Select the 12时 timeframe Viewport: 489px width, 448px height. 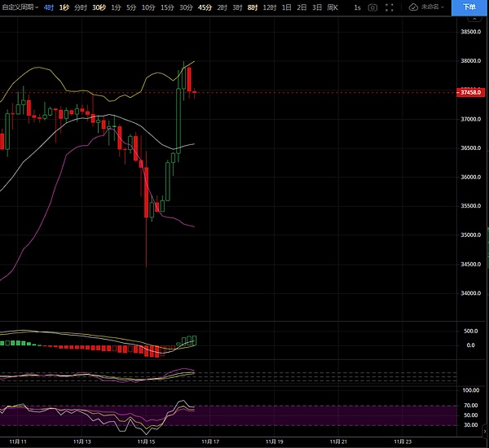pos(269,7)
